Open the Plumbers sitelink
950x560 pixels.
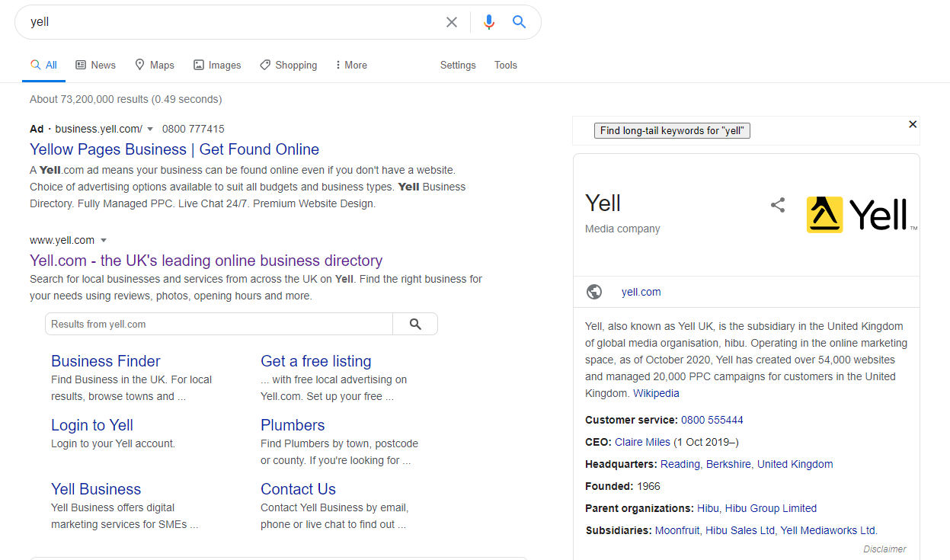click(x=293, y=425)
